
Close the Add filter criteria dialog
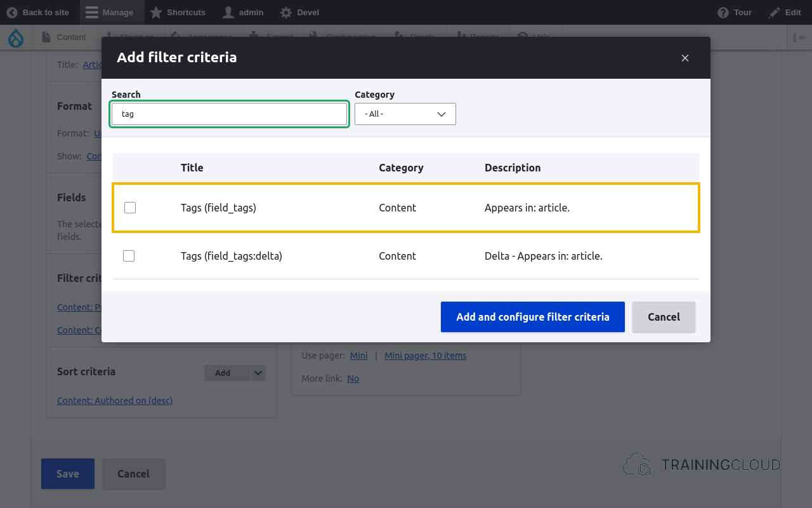685,58
